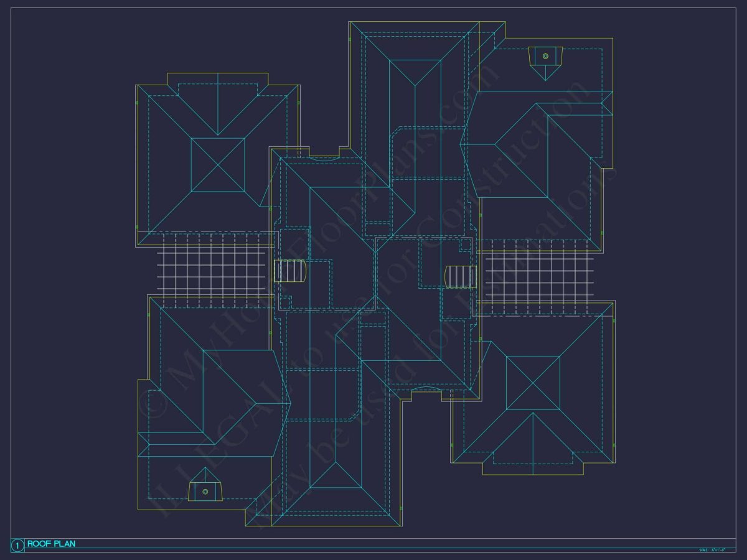Select the left striped stair symbol
The image size is (747, 560).
point(291,271)
